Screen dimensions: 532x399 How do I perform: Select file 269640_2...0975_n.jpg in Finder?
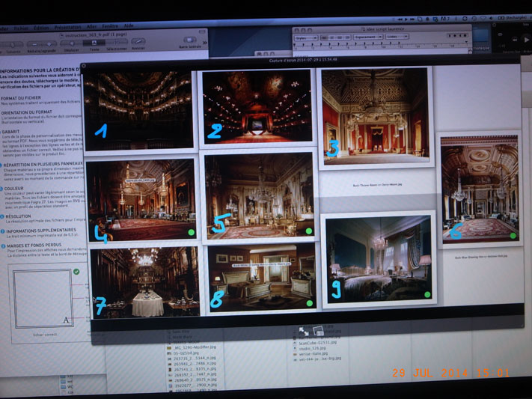click(193, 380)
